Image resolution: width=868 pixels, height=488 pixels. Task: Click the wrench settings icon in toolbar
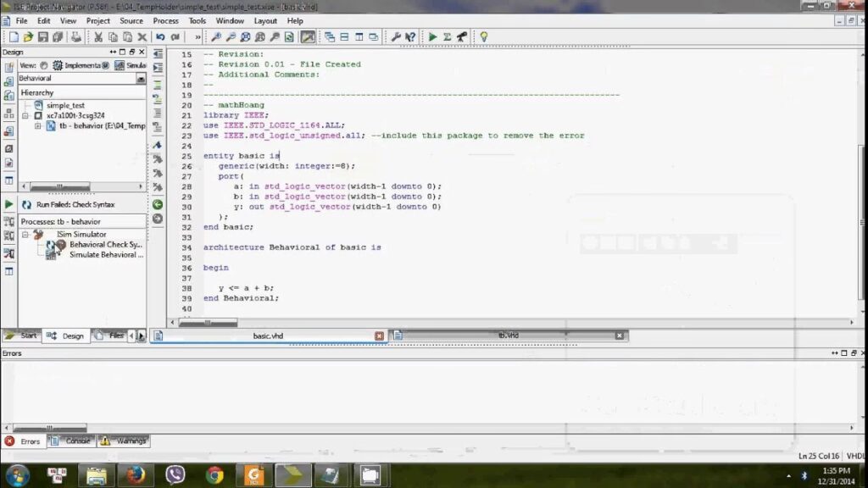coord(395,37)
